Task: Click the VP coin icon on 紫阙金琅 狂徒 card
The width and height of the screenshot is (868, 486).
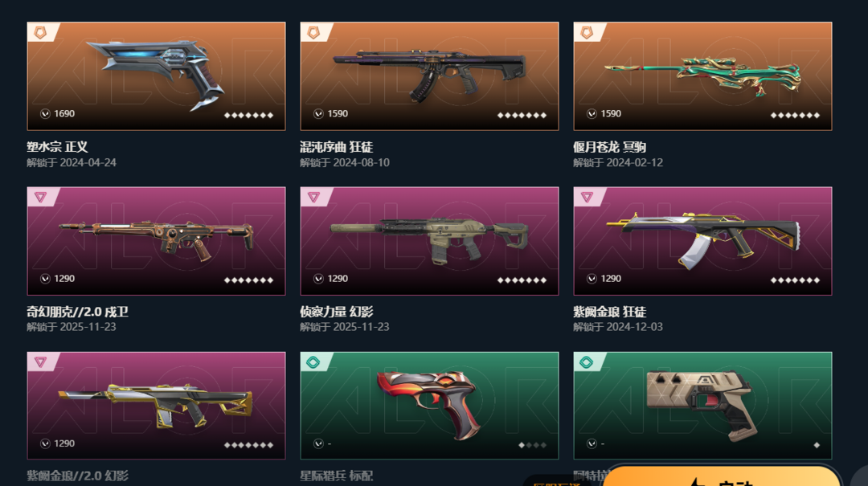Action: (592, 279)
